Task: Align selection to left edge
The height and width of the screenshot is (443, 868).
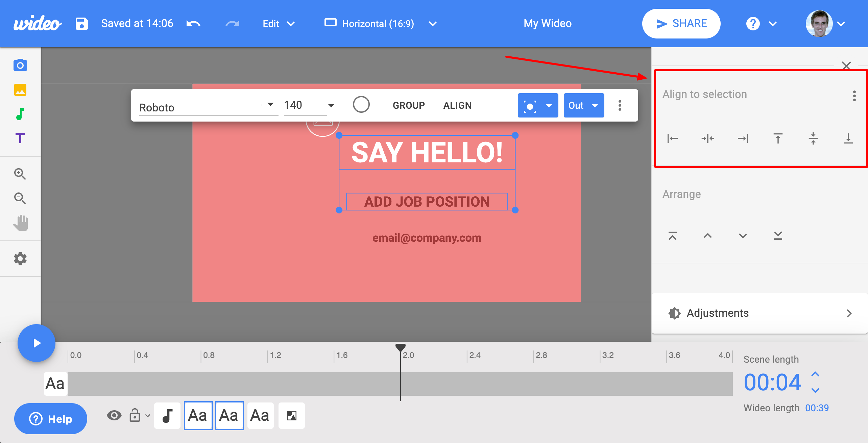Action: point(672,138)
